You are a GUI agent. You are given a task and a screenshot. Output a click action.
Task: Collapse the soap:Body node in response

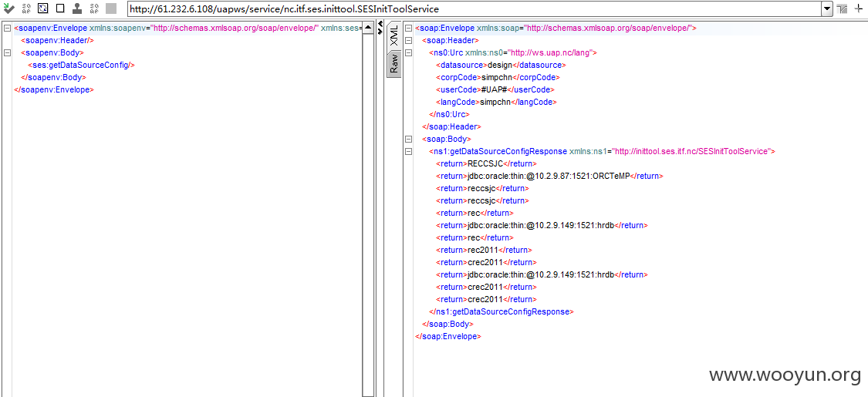[x=408, y=140]
